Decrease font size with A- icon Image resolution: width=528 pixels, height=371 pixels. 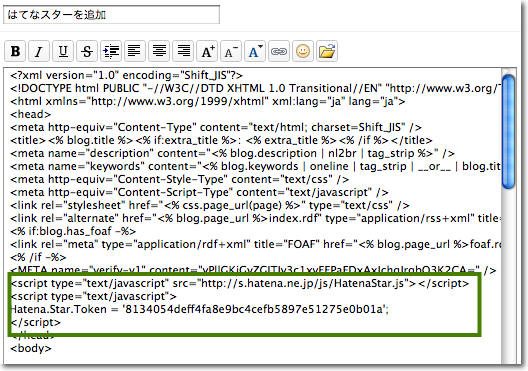click(x=231, y=51)
